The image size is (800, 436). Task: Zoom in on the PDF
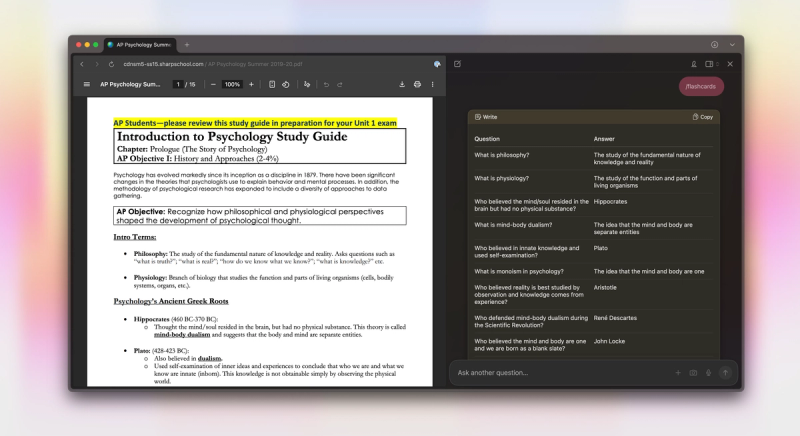pyautogui.click(x=251, y=85)
